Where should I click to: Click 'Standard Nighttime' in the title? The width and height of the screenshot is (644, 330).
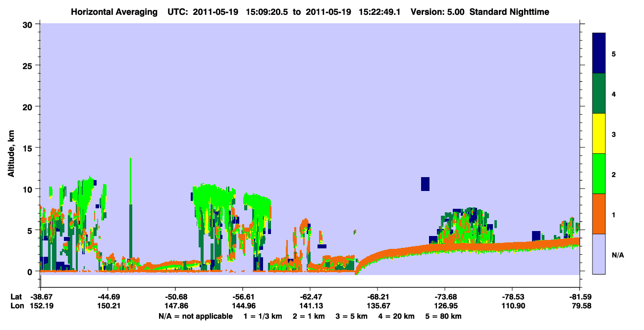(509, 11)
